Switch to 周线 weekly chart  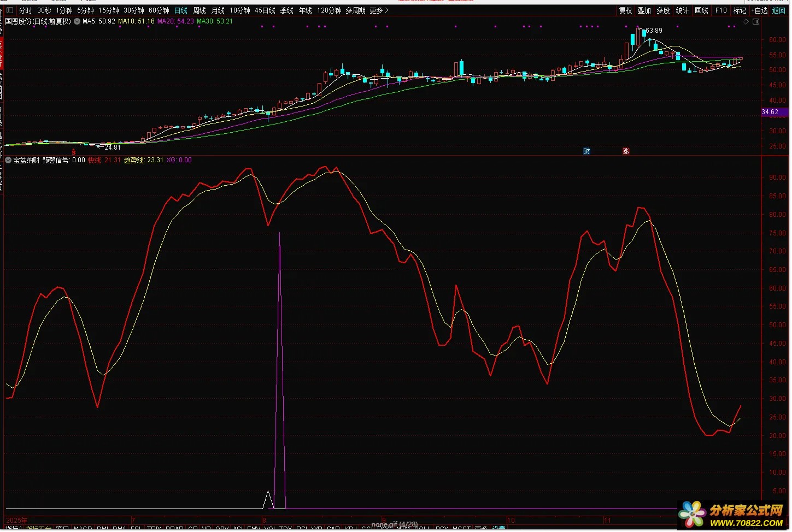(200, 10)
